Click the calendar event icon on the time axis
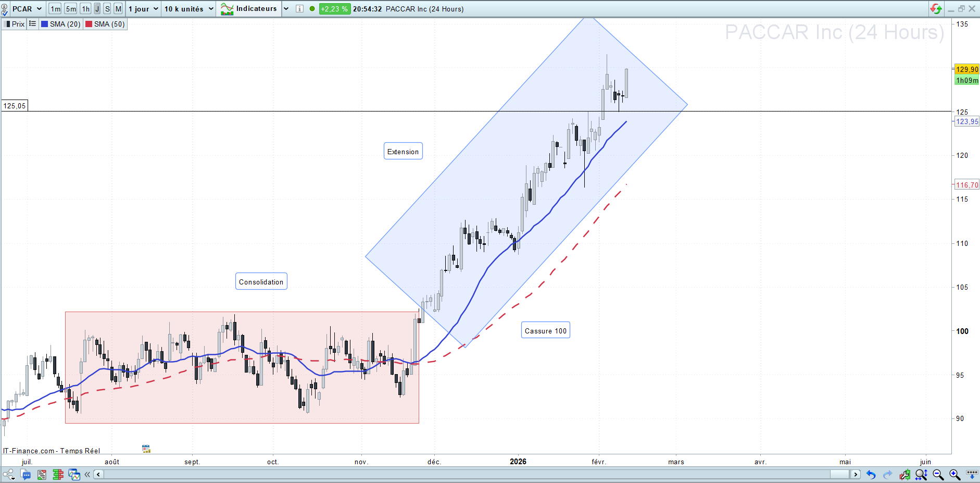This screenshot has height=483, width=980. coord(146,449)
